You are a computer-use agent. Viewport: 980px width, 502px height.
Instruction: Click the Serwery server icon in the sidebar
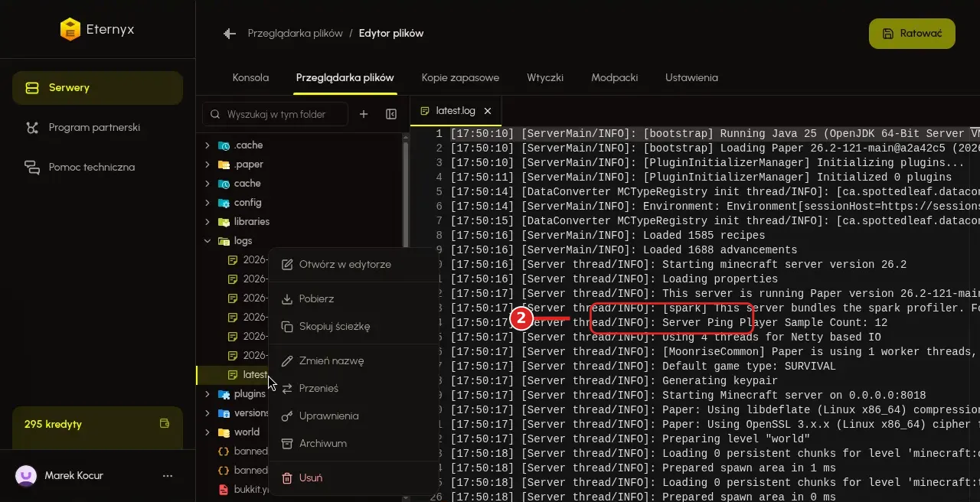click(x=32, y=88)
